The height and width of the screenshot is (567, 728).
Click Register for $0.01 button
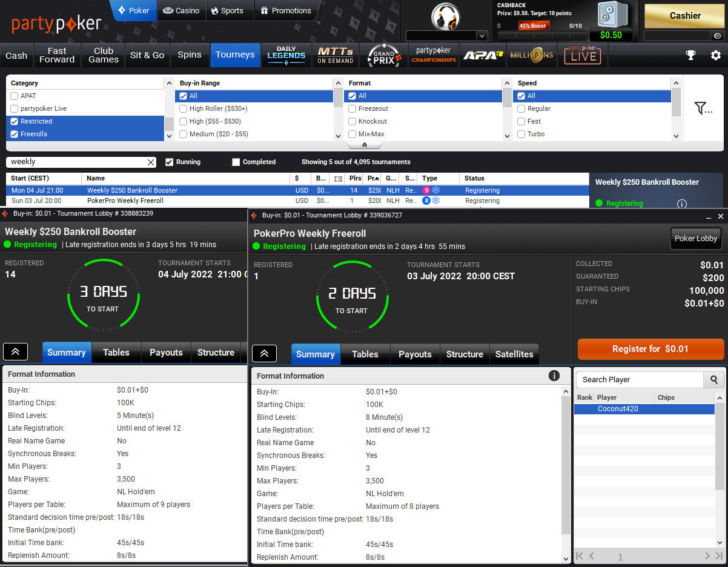tap(650, 349)
